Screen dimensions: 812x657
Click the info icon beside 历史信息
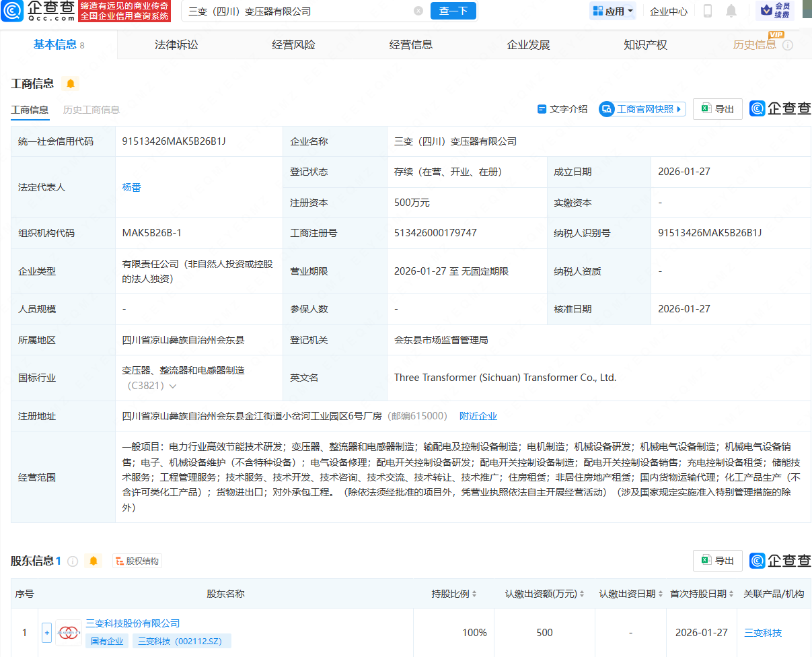[x=788, y=45]
